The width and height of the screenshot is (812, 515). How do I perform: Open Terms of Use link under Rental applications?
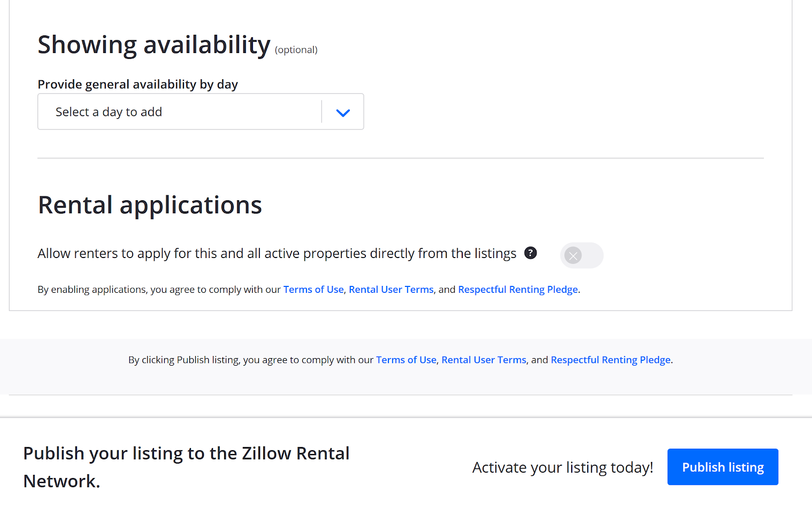tap(313, 289)
